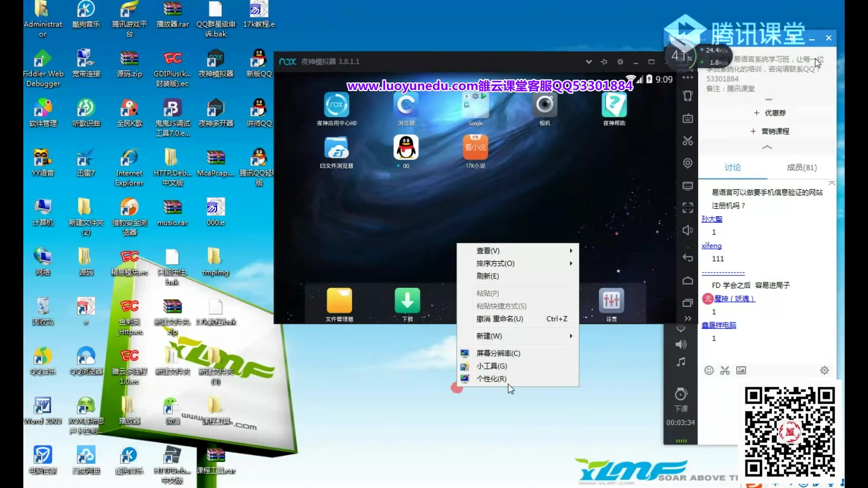Open user 孙大圣 name link in chat
Screen dimensions: 868x488
pyautogui.click(x=711, y=219)
